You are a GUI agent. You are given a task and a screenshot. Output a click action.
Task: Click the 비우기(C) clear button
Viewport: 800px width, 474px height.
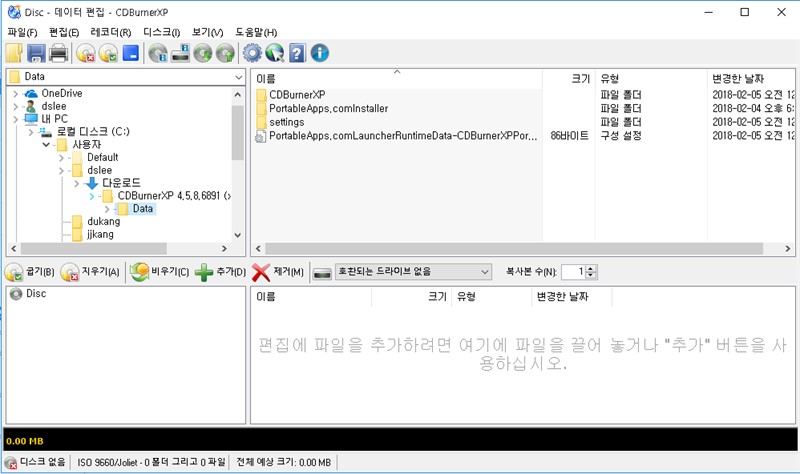click(159, 272)
